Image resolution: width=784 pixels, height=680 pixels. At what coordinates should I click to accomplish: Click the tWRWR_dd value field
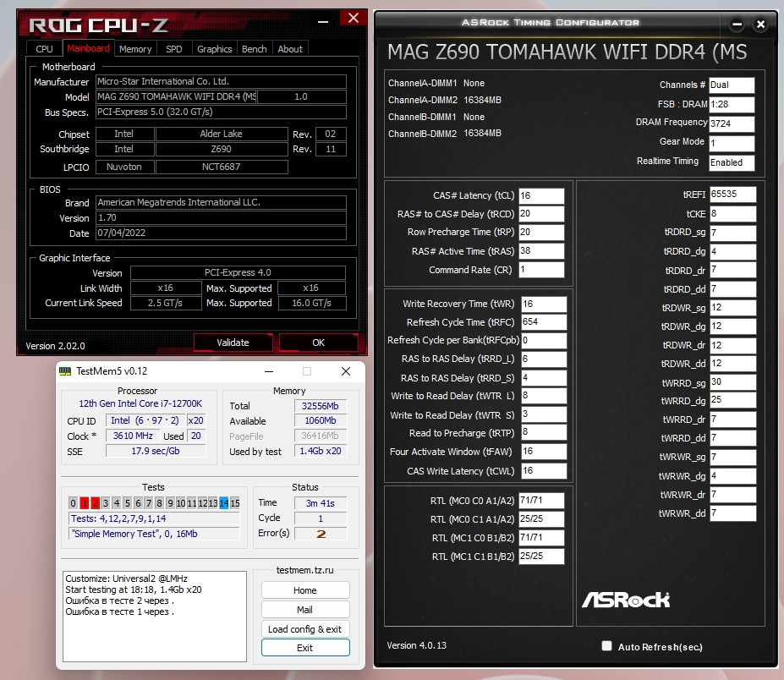(x=732, y=513)
